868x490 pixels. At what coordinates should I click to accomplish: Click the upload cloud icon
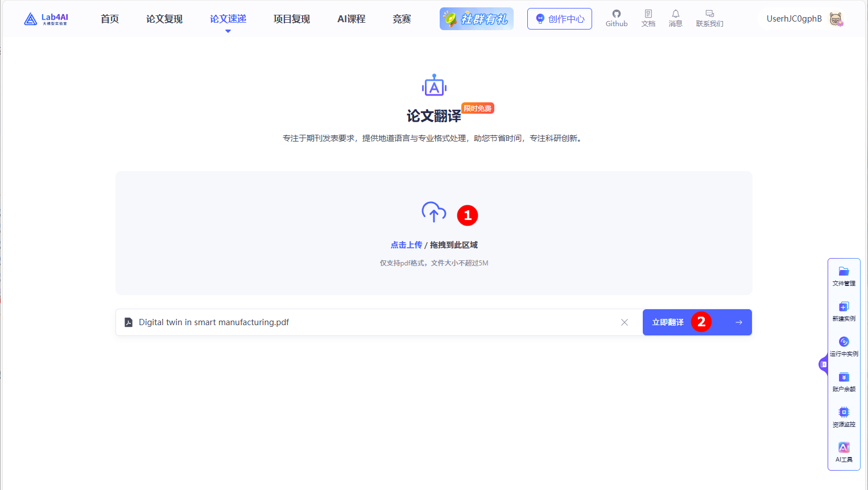434,212
